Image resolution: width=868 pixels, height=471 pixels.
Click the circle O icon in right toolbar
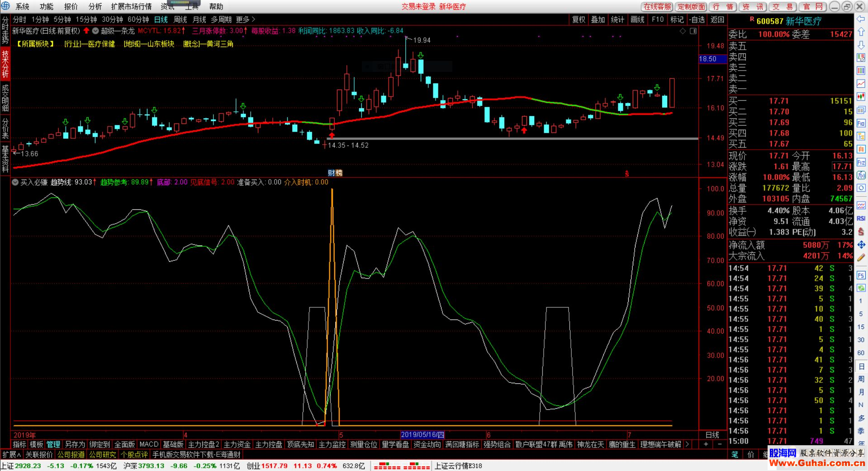point(861,188)
